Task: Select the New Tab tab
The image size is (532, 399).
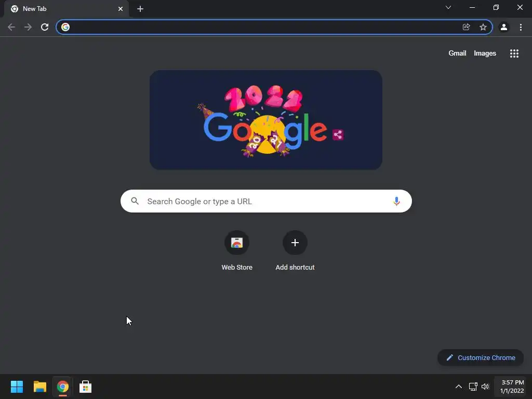Action: [67, 9]
